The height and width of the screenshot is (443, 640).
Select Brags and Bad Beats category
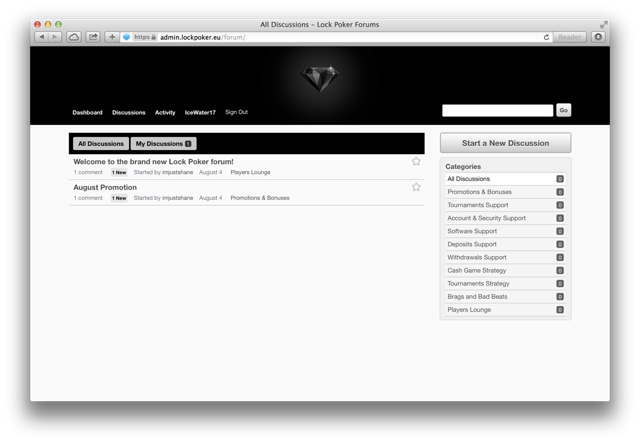click(505, 296)
